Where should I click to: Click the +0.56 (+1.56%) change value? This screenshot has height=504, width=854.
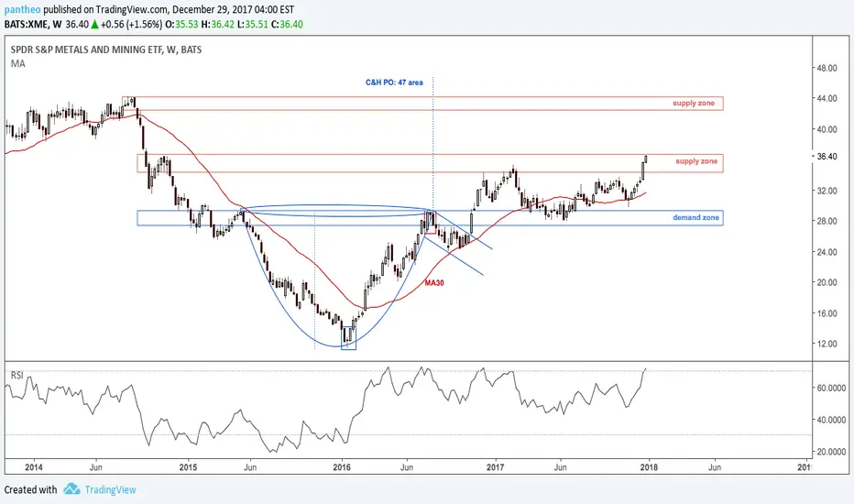pos(131,24)
